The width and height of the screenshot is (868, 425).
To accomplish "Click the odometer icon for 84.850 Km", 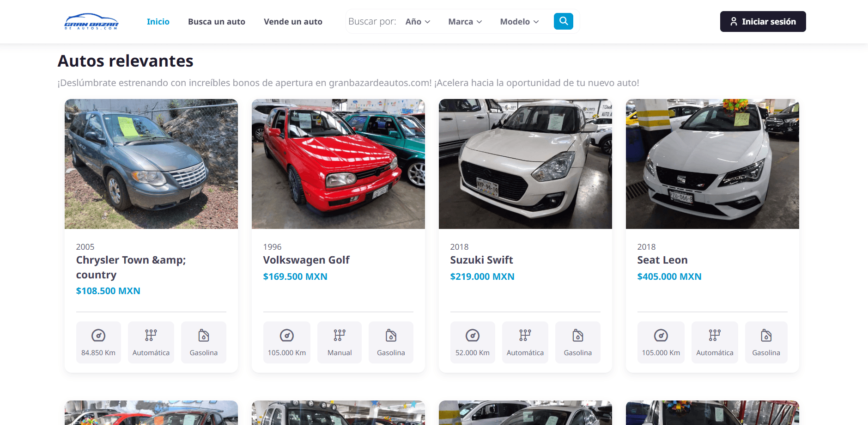I will click(x=98, y=335).
